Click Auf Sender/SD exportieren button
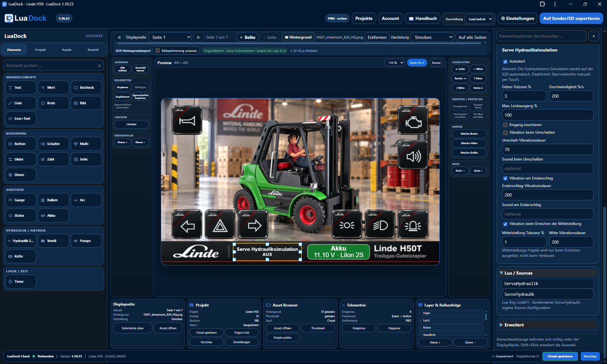Screen dimensions: 607x364 coord(571,18)
